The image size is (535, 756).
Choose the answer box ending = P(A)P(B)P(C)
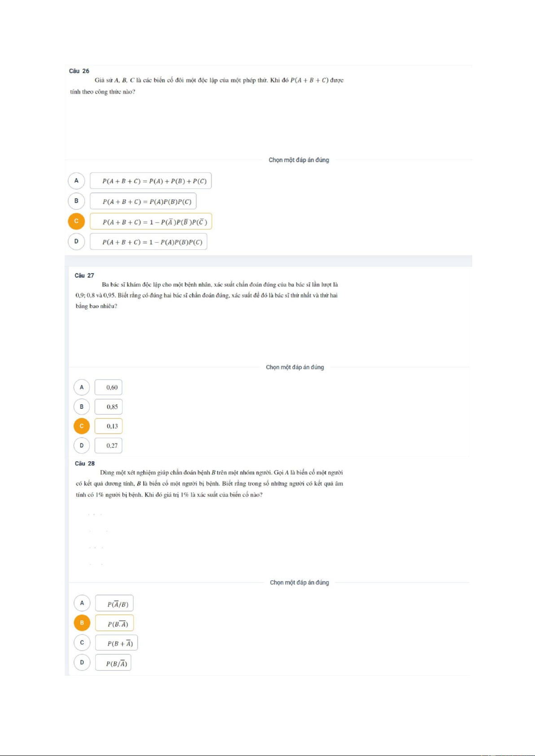(x=143, y=201)
